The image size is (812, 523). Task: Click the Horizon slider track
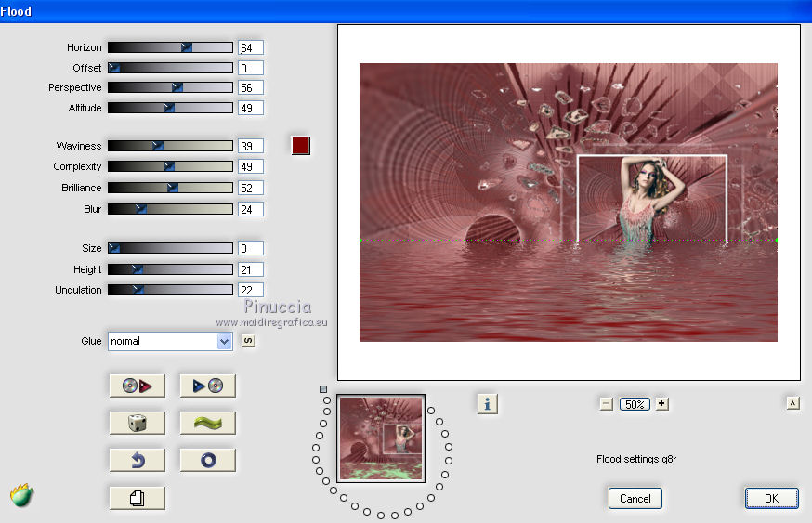(x=170, y=47)
